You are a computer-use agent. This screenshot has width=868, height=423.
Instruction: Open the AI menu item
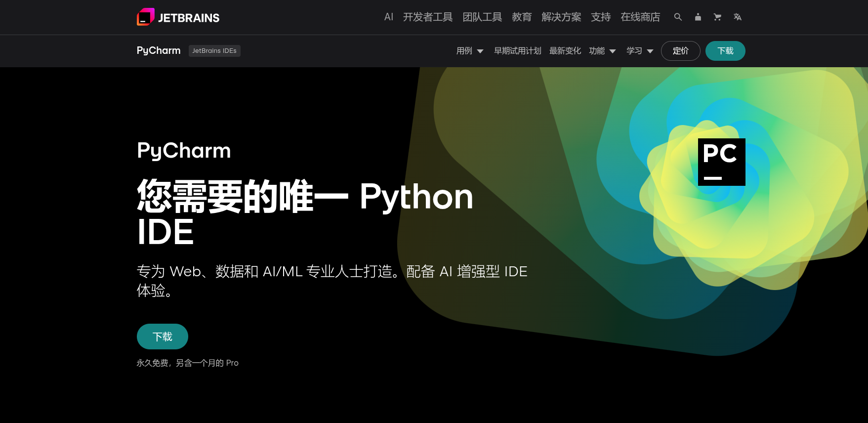389,17
